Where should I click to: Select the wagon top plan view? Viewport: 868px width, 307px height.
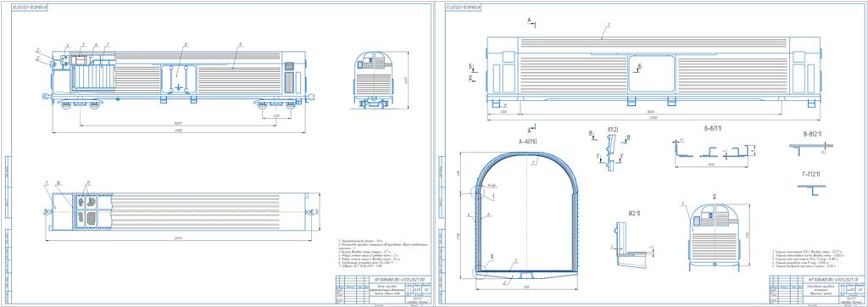178,210
